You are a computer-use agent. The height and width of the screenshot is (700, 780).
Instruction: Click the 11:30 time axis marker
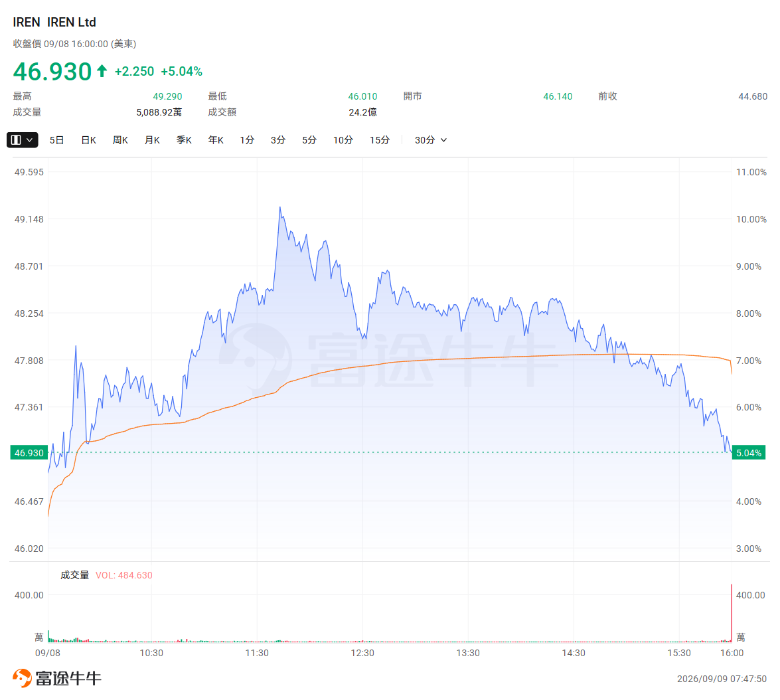(x=257, y=653)
